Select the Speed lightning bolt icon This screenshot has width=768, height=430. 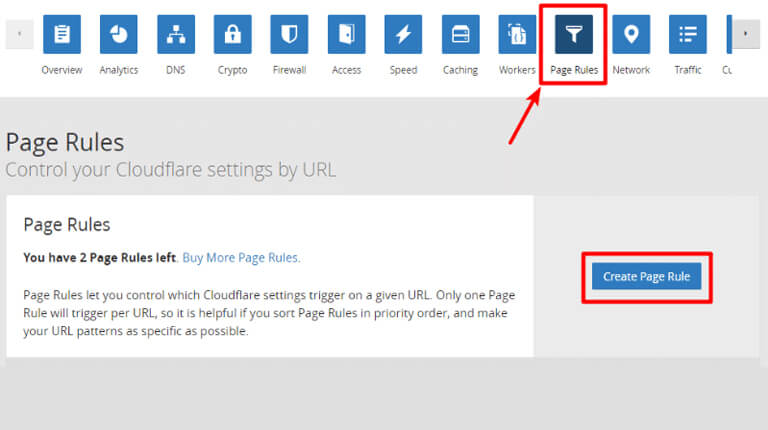403,34
